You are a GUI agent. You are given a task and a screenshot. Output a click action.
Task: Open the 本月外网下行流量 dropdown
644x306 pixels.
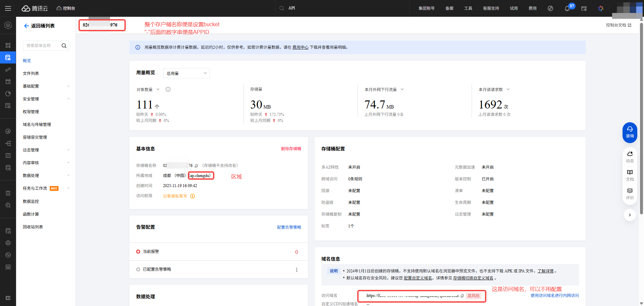402,89
